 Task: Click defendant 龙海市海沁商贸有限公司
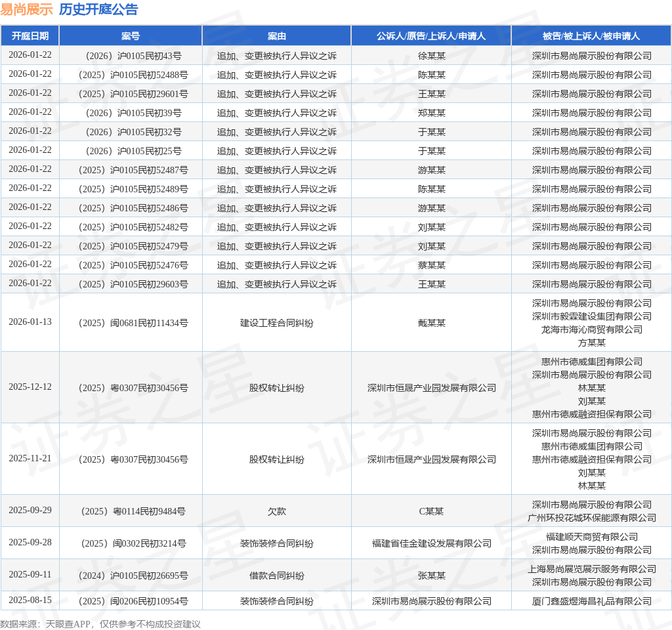click(x=591, y=329)
